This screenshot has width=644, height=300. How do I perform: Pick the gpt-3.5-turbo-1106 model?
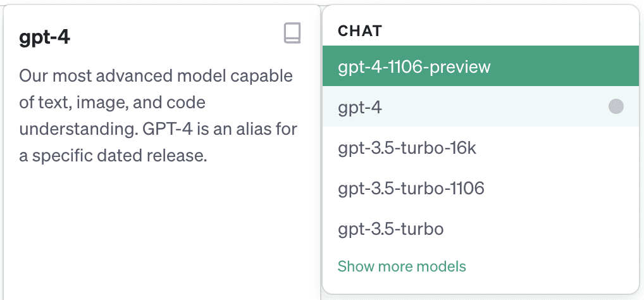click(411, 188)
